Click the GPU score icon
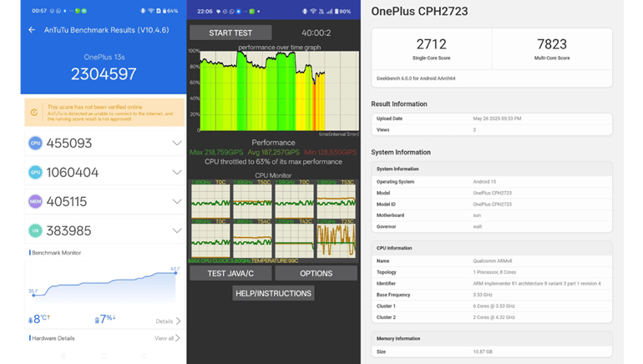This screenshot has width=643, height=364. pyautogui.click(x=35, y=172)
